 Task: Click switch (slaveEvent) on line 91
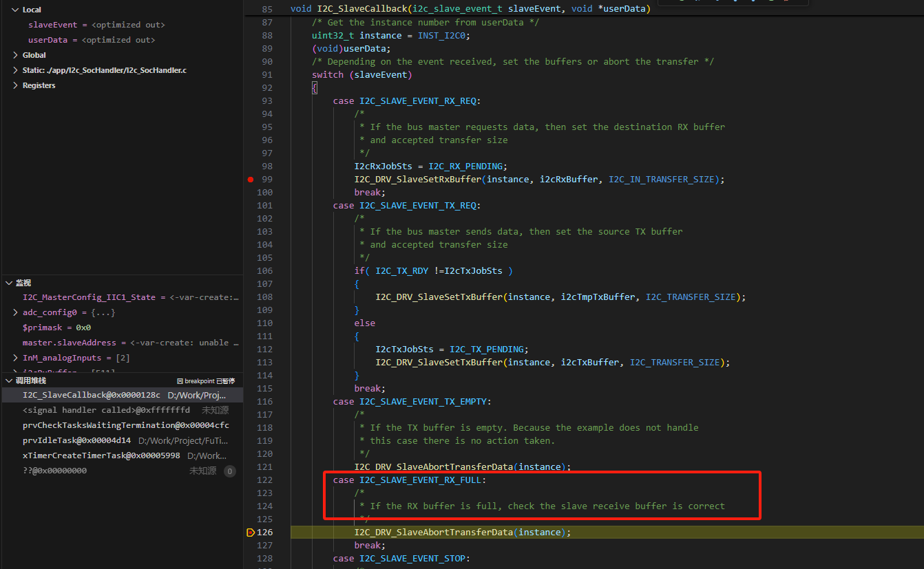(362, 74)
